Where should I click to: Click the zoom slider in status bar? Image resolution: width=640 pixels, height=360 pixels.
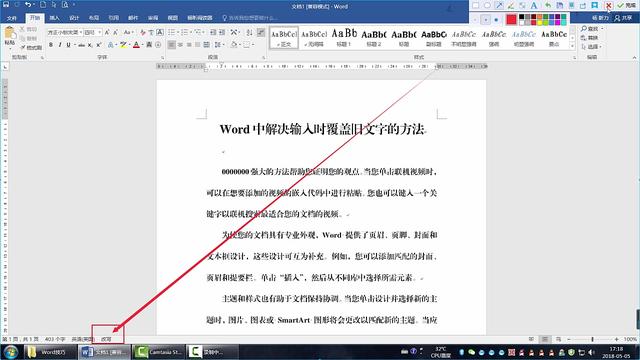click(592, 339)
